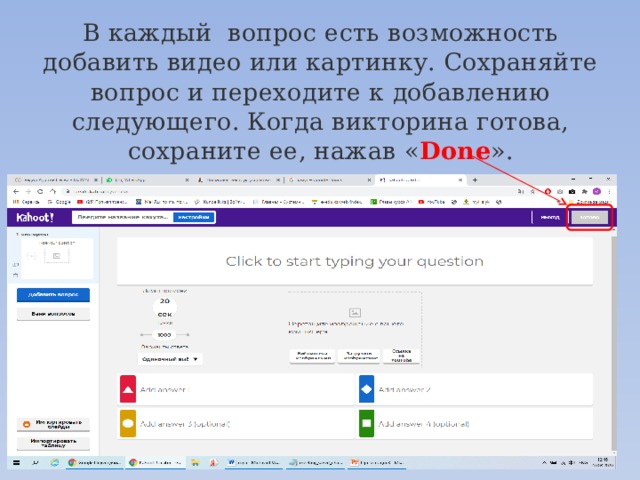Click the 'Add answer 4 (optional)' field
Screen dimensions: 640x480
484,424
